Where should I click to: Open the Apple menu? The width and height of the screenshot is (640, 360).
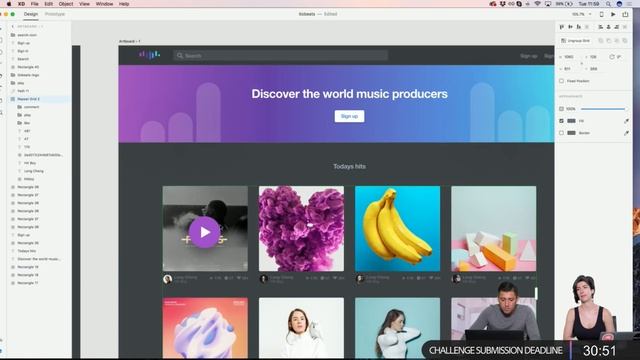coord(9,4)
